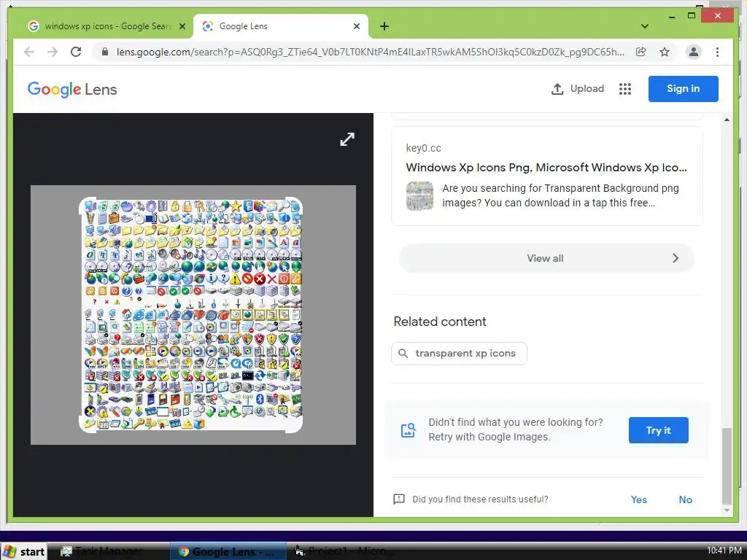Image resolution: width=747 pixels, height=560 pixels.
Task: Click scrollbar up arrow in results panel
Action: pos(727,120)
